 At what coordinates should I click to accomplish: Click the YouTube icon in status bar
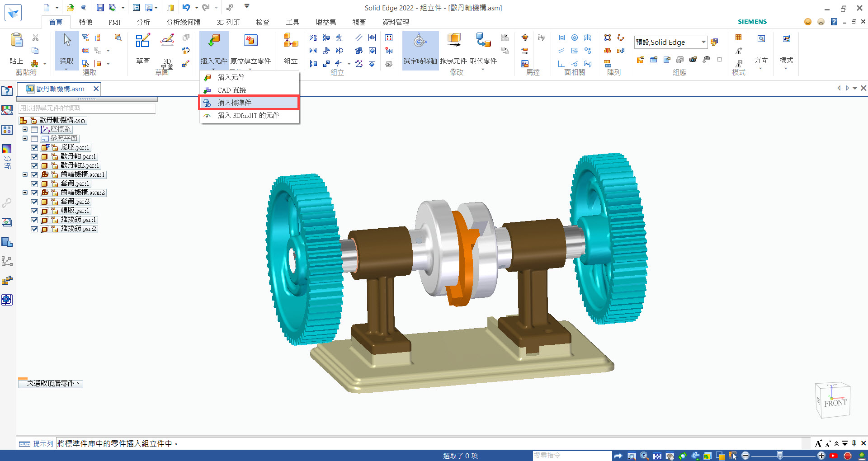coord(834,456)
